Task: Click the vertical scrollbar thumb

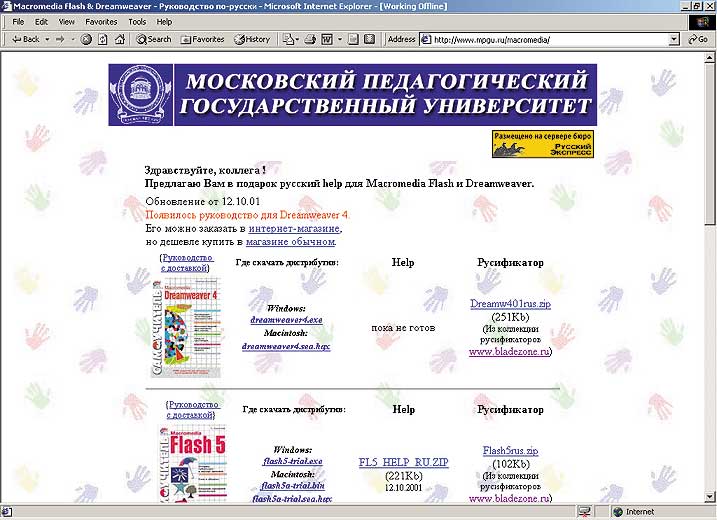Action: (710, 144)
